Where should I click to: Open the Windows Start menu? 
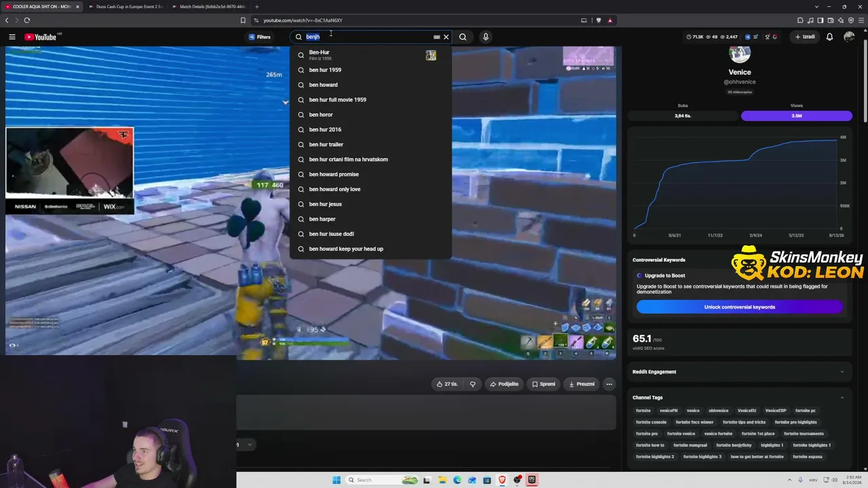(336, 480)
